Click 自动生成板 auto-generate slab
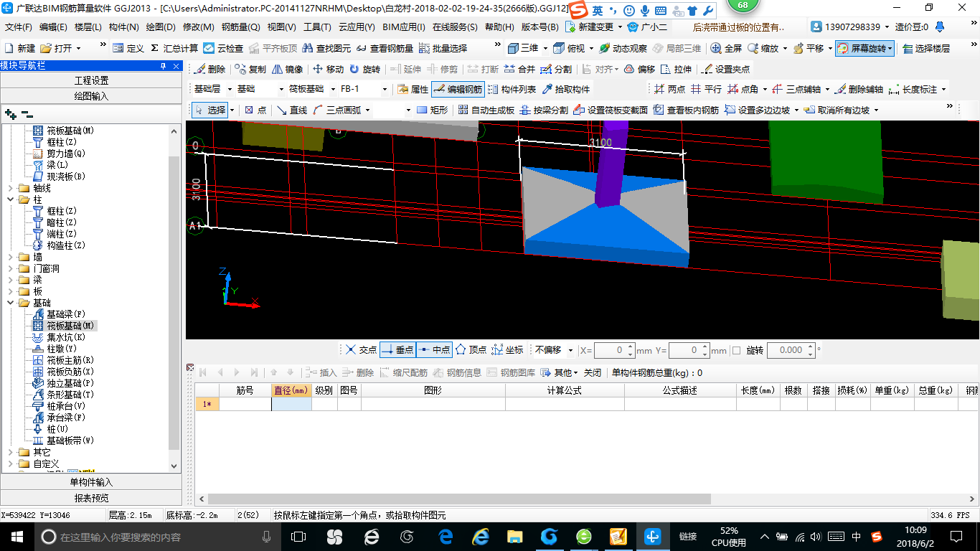This screenshot has width=980, height=551. click(486, 110)
